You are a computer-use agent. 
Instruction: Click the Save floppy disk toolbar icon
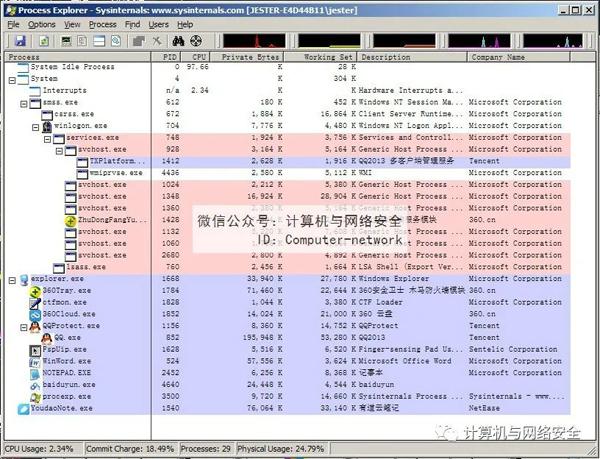click(19, 40)
